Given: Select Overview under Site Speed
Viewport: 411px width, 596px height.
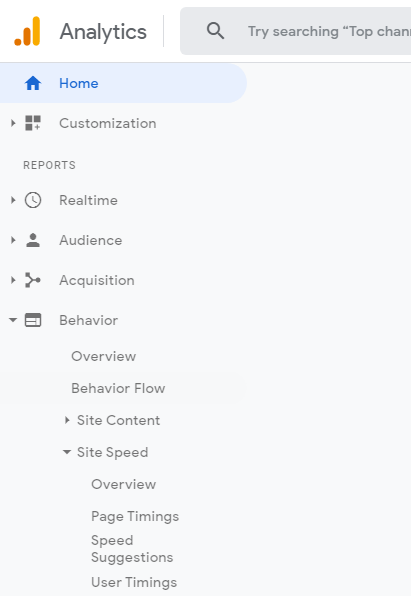Looking at the screenshot, I should point(124,484).
